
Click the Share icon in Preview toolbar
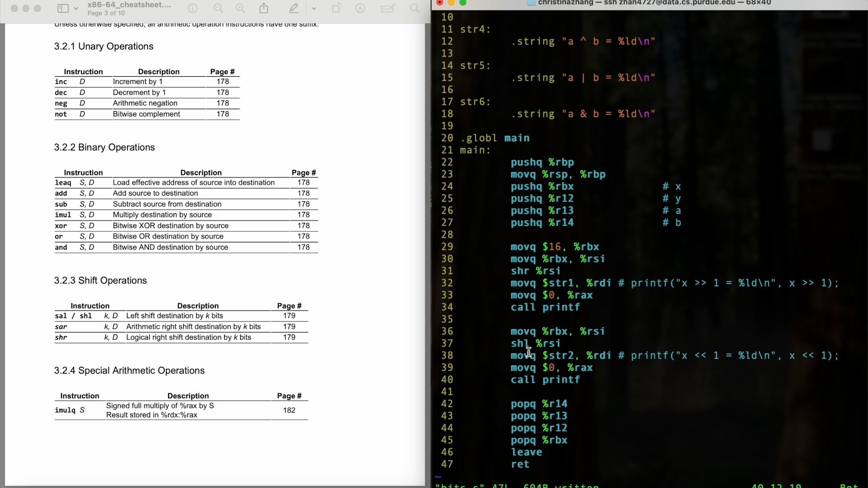[264, 8]
